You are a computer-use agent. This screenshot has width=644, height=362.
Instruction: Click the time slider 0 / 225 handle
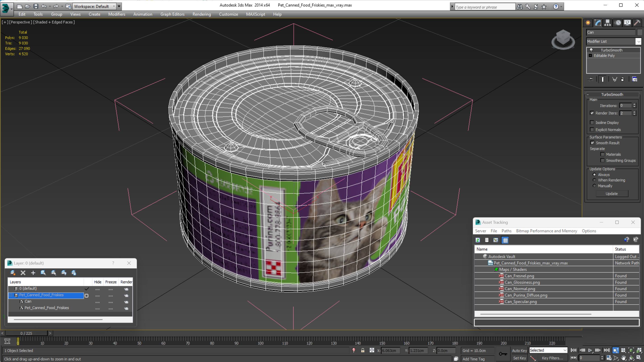pyautogui.click(x=26, y=333)
